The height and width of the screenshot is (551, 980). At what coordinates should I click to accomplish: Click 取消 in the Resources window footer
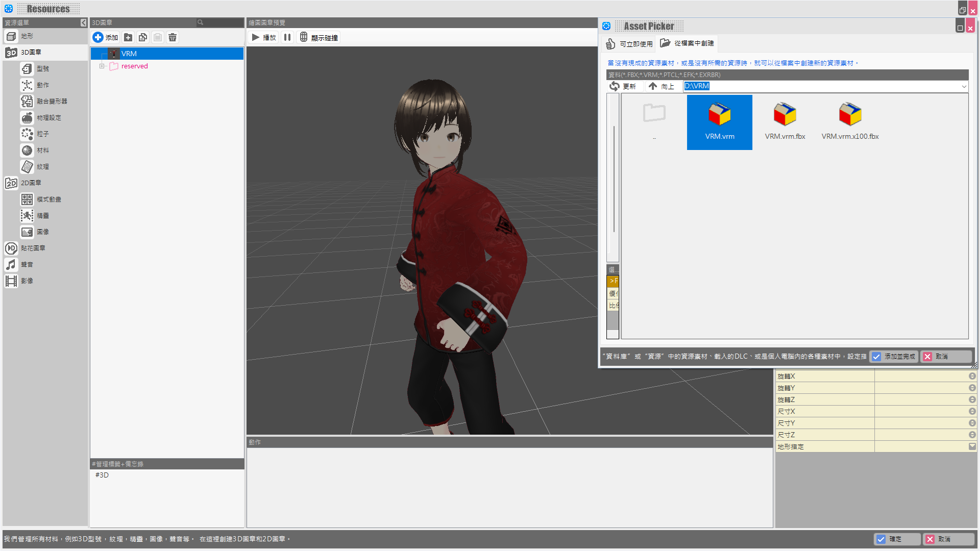(x=949, y=539)
